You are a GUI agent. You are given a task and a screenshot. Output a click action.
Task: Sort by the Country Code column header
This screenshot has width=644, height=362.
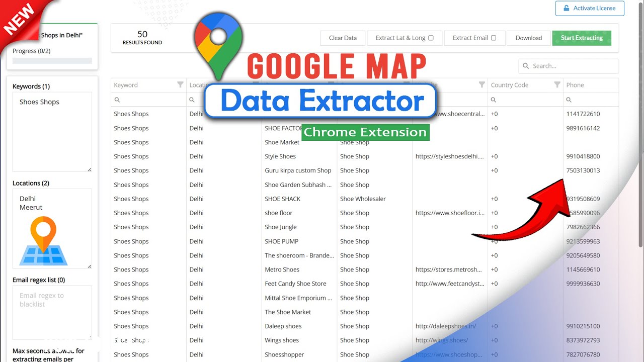(510, 85)
